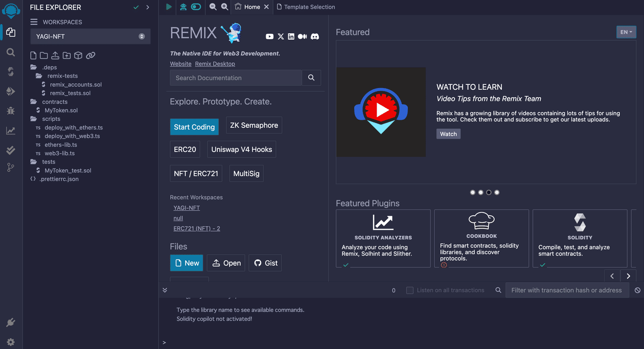Check Listen on all transactions
The width and height of the screenshot is (644, 349).
tap(410, 290)
